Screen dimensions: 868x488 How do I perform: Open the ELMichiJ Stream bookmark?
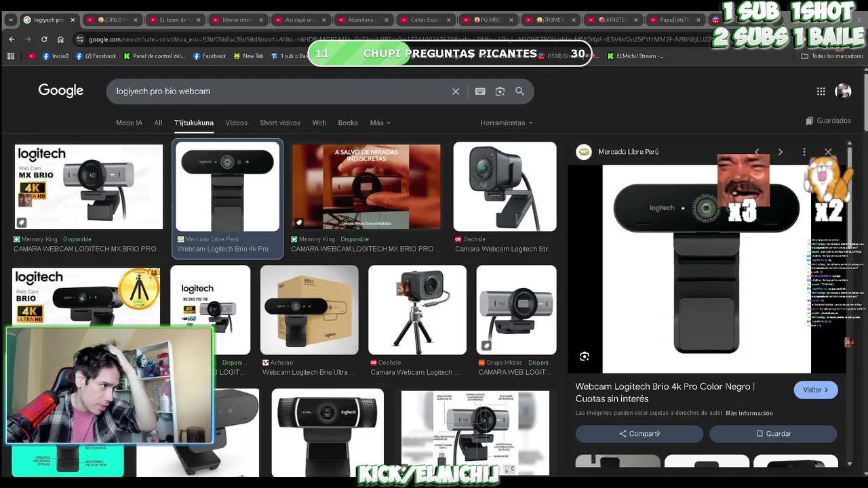pos(635,56)
